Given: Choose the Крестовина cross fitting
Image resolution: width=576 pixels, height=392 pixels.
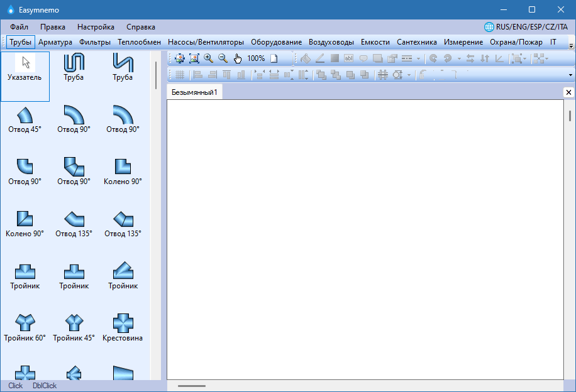Looking at the screenshot, I should pyautogui.click(x=123, y=328).
